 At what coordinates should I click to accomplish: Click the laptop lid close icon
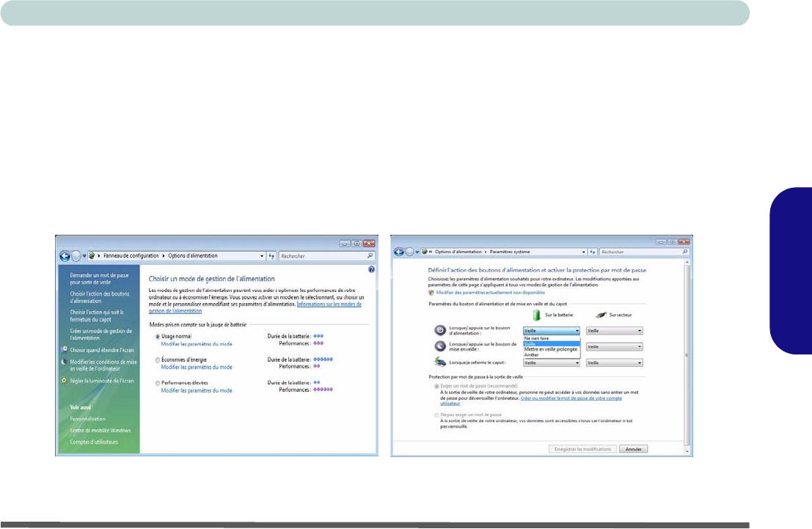(439, 362)
